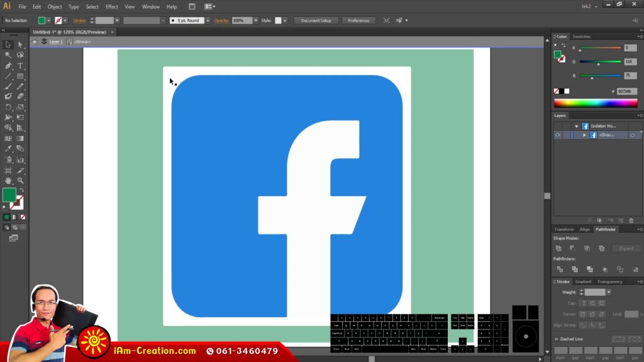Select the Blob Brush tool

(8, 96)
